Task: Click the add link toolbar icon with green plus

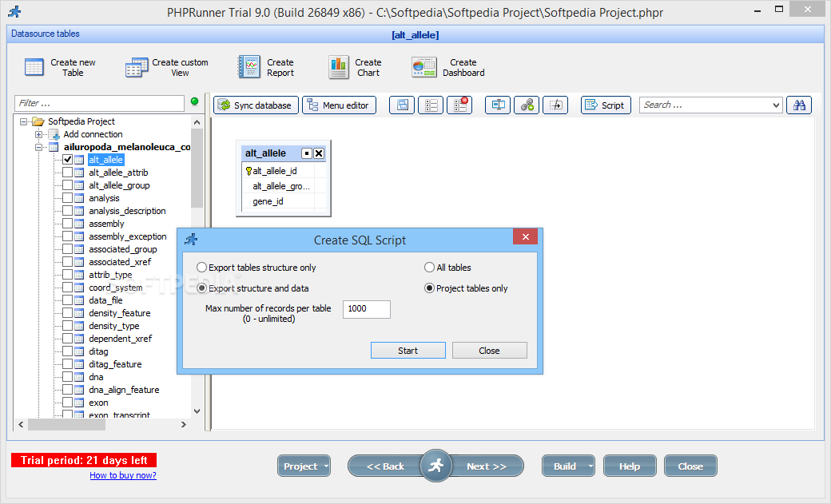Action: [x=527, y=105]
